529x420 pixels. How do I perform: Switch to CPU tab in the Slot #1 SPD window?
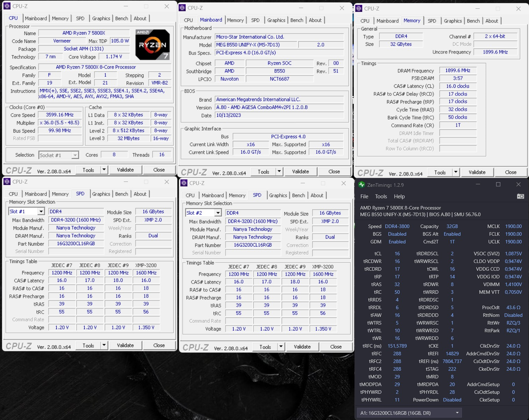(13, 194)
